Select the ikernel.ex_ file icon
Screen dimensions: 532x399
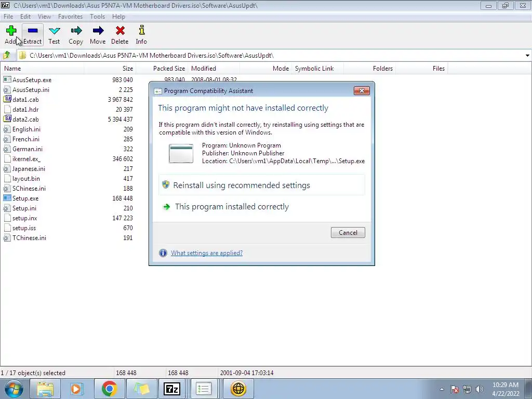pyautogui.click(x=7, y=159)
